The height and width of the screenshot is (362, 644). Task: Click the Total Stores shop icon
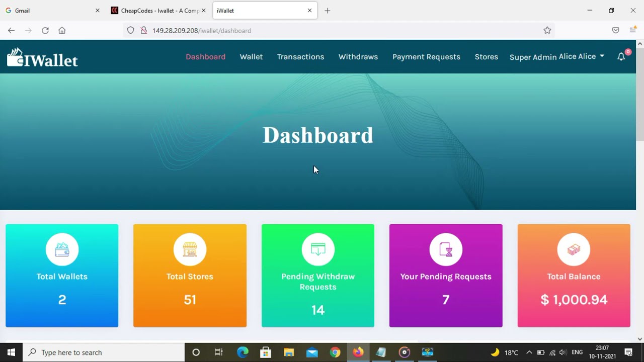point(190,250)
